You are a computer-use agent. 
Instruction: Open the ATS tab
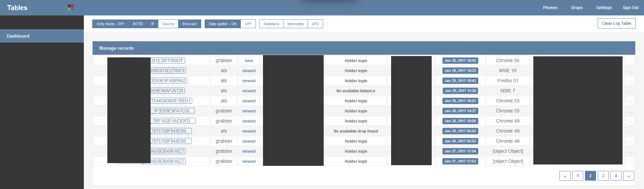coord(315,24)
